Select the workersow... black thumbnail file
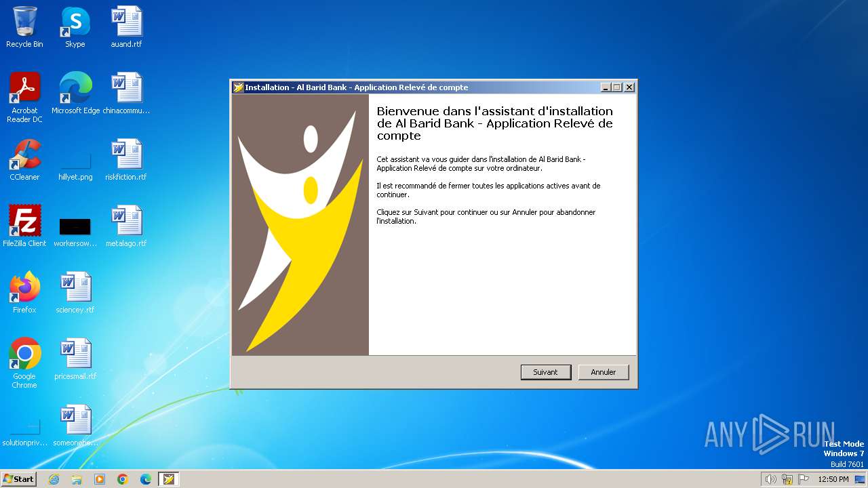The image size is (868, 488). click(75, 231)
